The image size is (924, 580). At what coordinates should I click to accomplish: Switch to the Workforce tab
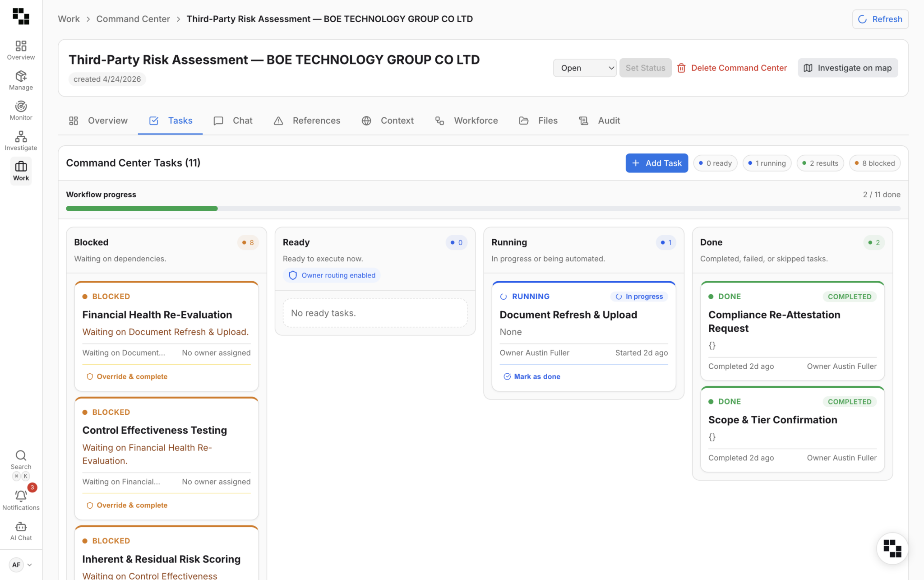(x=466, y=121)
